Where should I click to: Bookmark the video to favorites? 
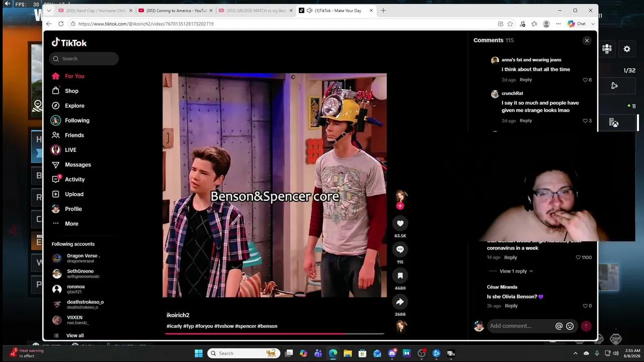(400, 276)
